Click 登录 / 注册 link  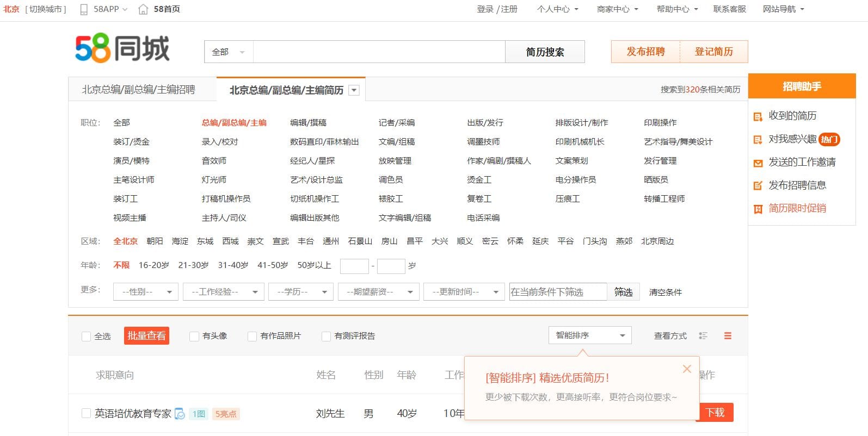coord(497,9)
